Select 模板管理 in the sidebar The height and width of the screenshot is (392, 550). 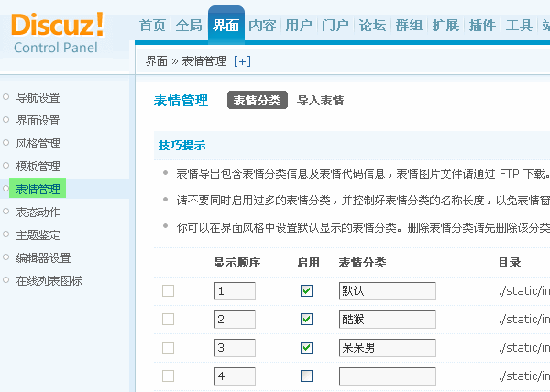[x=38, y=167]
